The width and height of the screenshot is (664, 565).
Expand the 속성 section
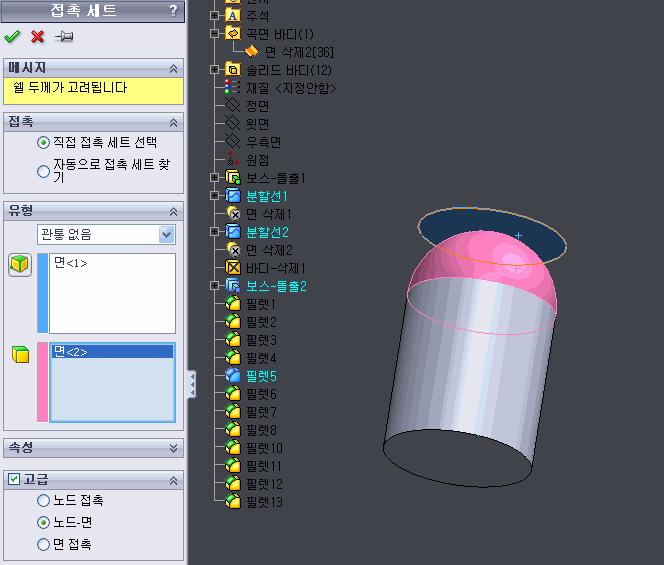pyautogui.click(x=174, y=448)
